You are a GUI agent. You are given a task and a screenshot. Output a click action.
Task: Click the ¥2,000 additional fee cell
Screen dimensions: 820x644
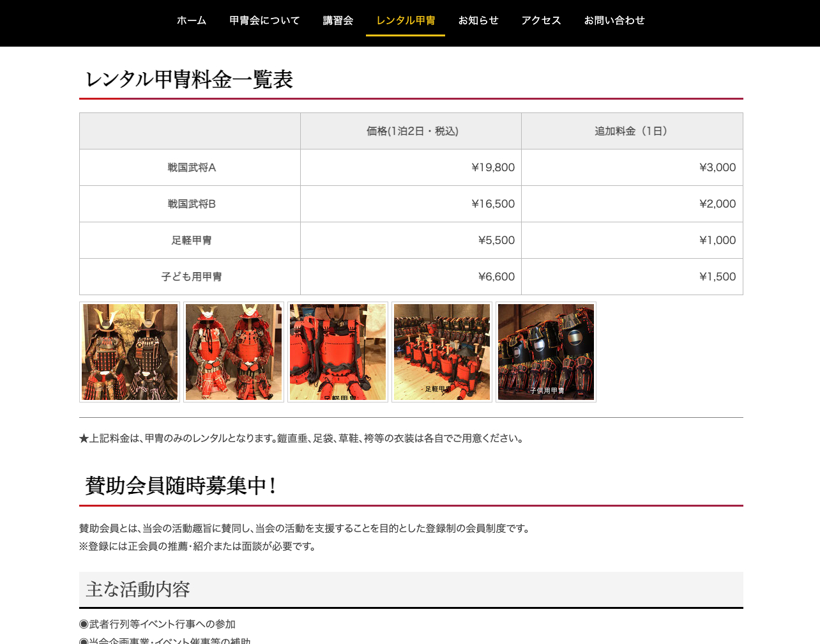[x=632, y=204]
